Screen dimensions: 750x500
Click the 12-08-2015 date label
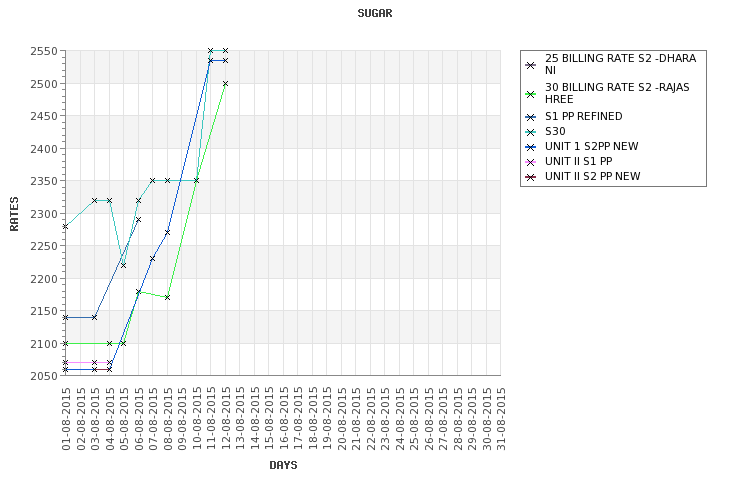coord(225,419)
